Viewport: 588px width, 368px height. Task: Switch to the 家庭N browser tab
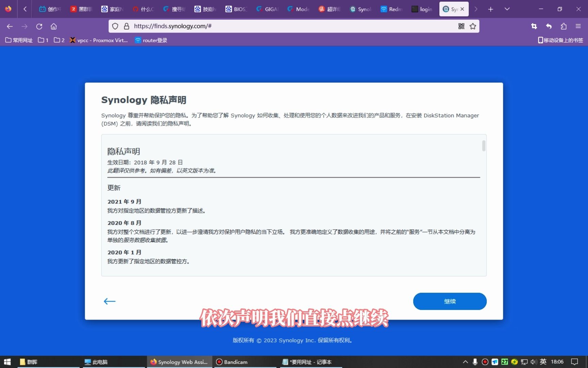(112, 9)
